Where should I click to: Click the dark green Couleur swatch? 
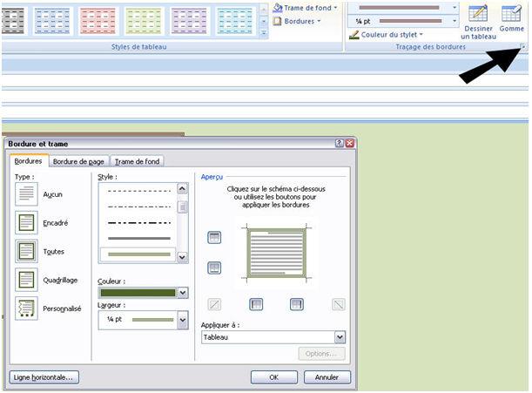tap(138, 293)
